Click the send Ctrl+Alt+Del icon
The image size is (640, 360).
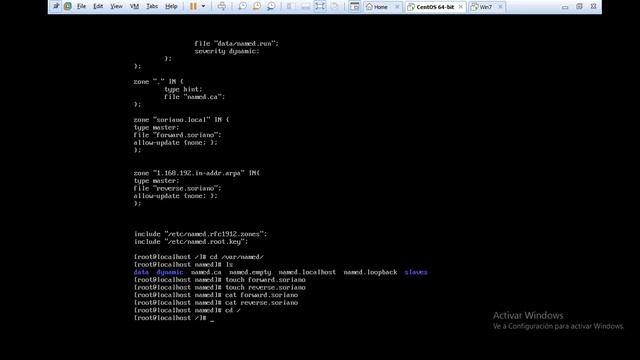tap(222, 7)
